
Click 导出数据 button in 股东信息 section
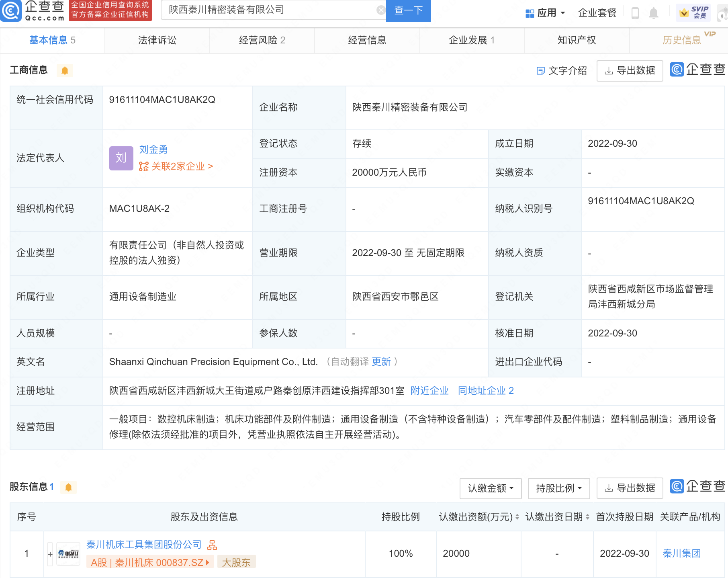coord(630,488)
